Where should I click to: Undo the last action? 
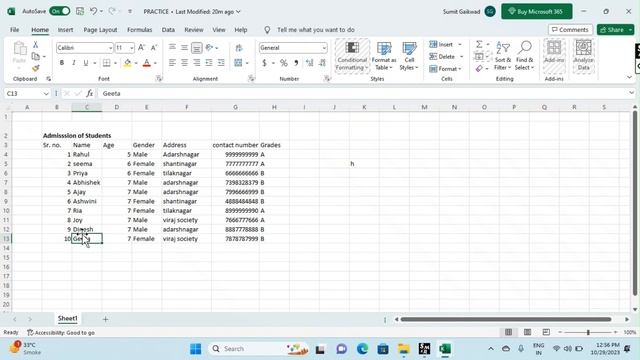point(93,11)
